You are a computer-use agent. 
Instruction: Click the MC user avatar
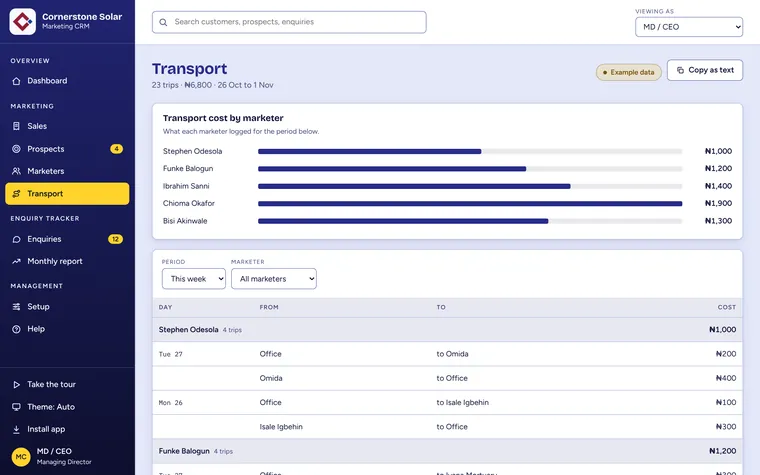21,457
